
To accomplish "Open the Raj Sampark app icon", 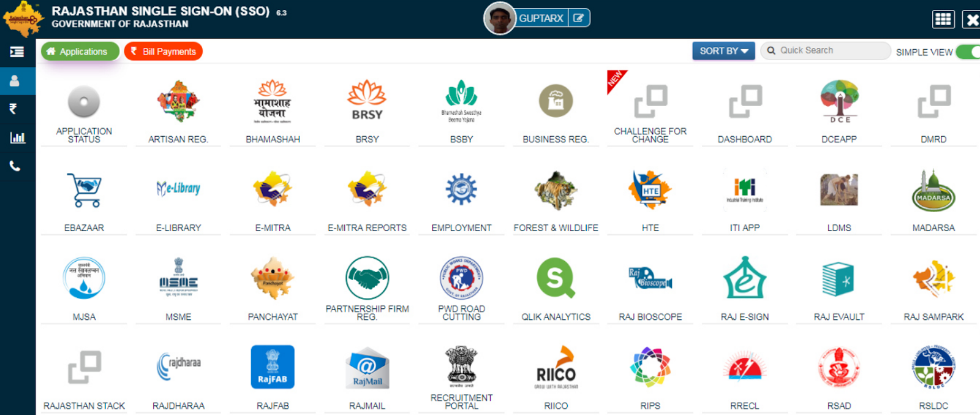I will (x=933, y=279).
